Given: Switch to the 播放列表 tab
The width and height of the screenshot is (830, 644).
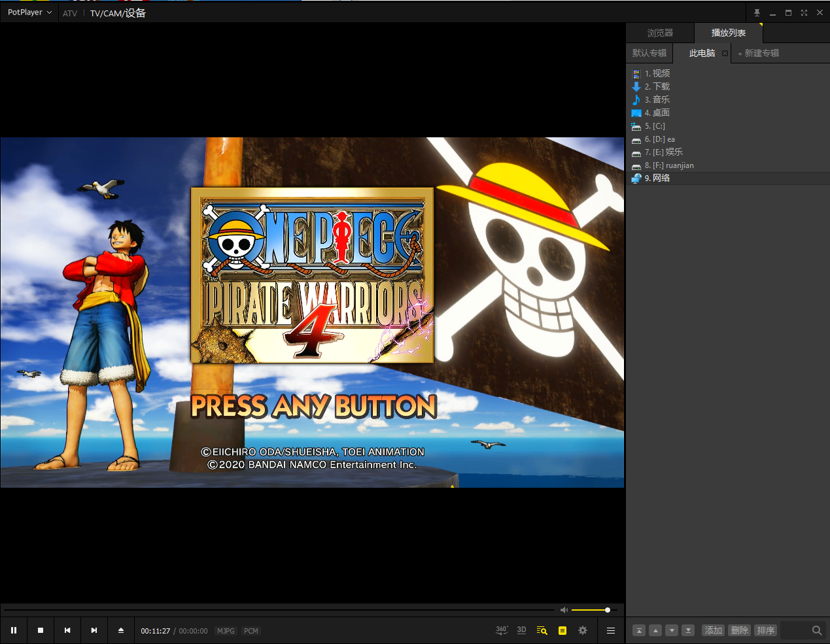Looking at the screenshot, I should click(729, 33).
